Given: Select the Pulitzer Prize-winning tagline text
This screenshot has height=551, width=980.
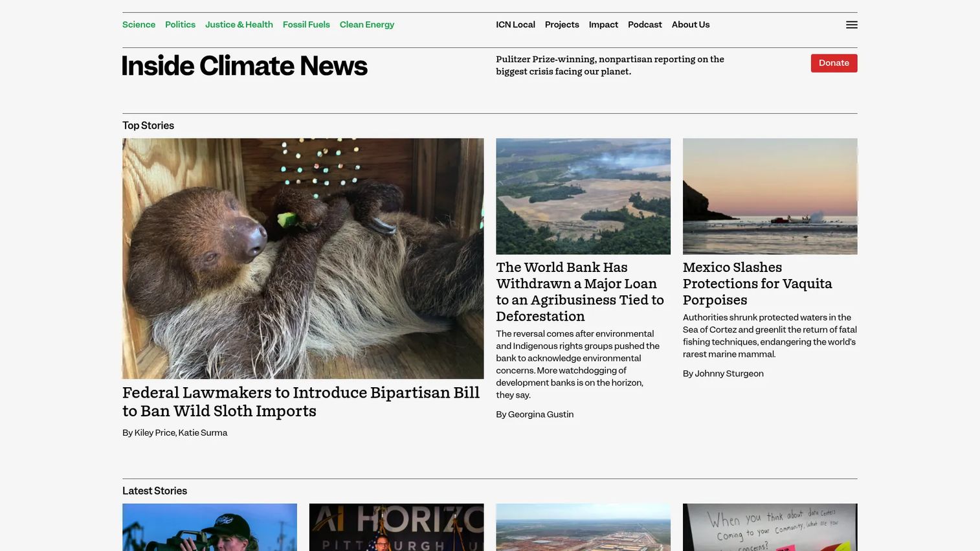Looking at the screenshot, I should [610, 65].
